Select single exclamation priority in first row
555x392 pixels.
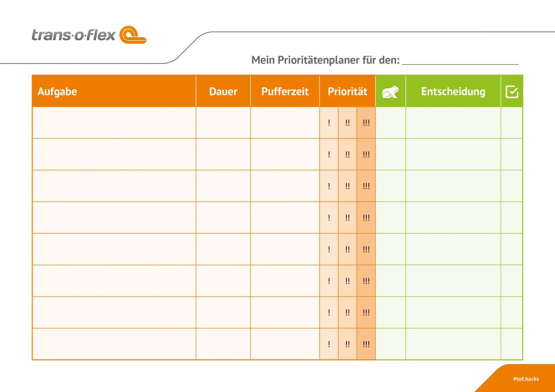click(x=329, y=123)
